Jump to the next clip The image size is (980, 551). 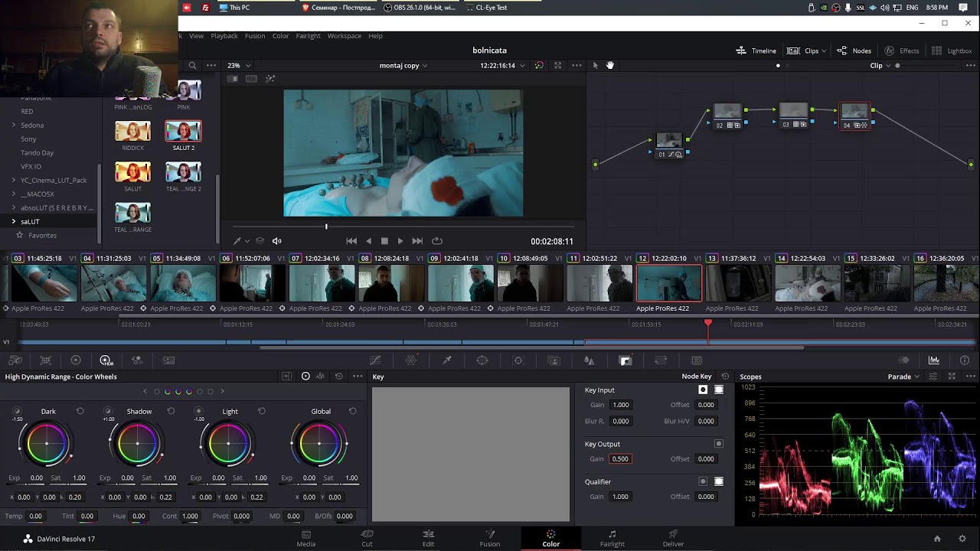tap(417, 241)
